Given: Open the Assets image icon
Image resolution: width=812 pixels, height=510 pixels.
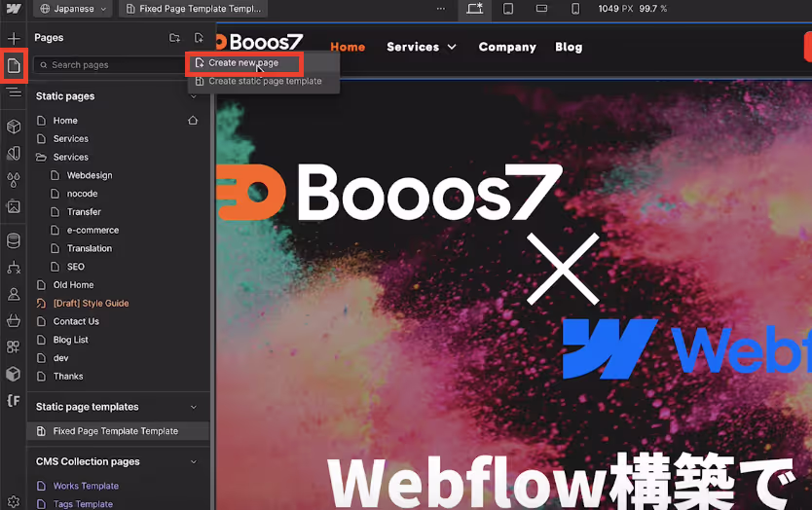Looking at the screenshot, I should 14,206.
